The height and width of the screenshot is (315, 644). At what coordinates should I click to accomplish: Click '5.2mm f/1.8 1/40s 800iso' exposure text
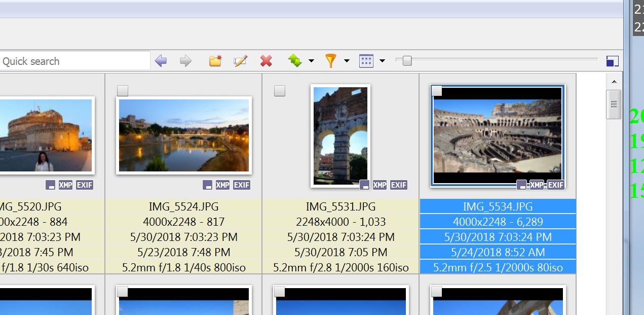point(184,267)
